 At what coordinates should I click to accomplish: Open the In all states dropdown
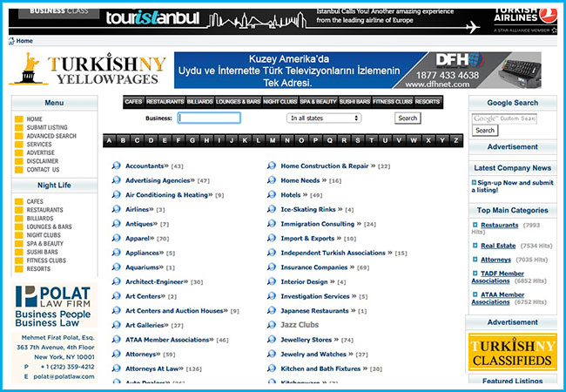pos(324,118)
